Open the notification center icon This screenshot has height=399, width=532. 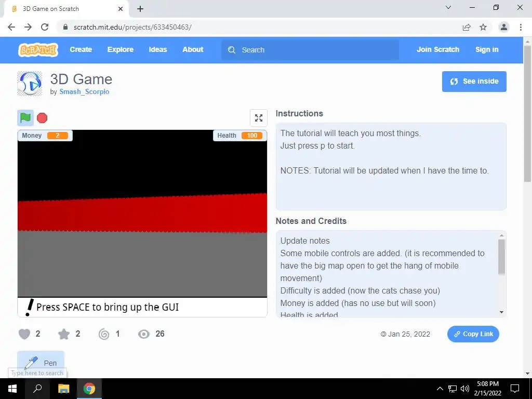(515, 389)
